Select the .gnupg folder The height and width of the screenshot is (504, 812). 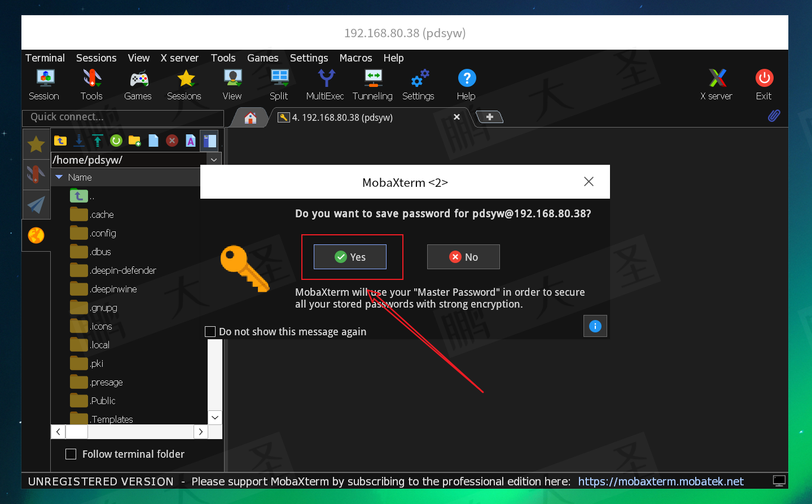[x=94, y=308]
